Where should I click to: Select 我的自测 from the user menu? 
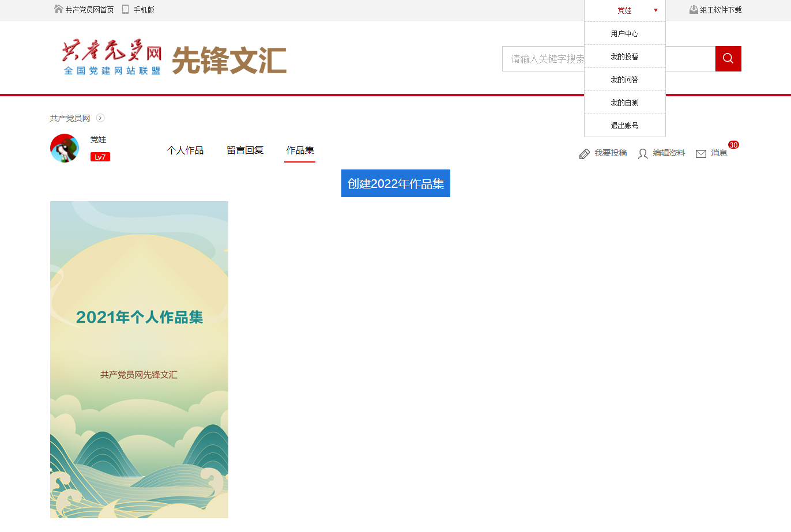coord(624,103)
